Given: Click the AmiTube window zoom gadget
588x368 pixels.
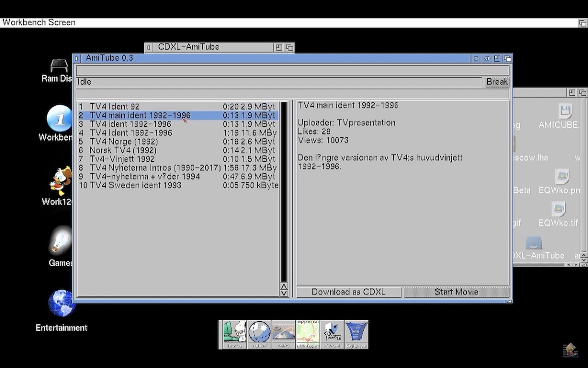Looking at the screenshot, I should 497,58.
